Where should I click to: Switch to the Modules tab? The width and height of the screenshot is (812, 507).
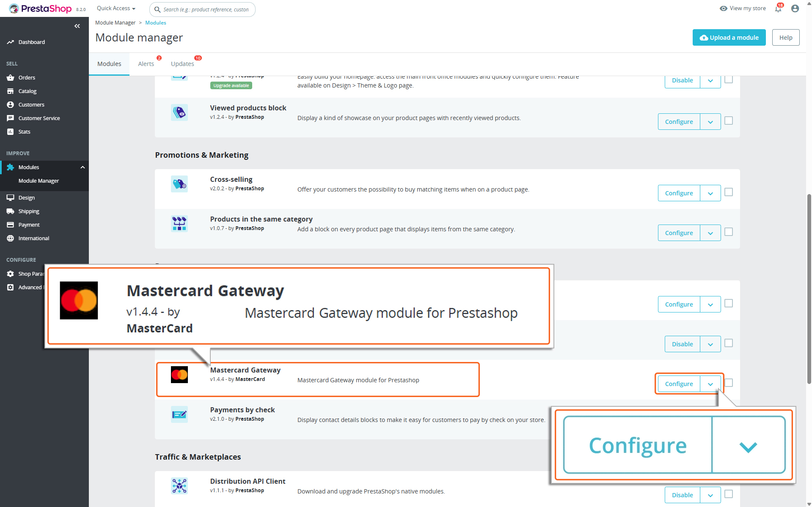(109, 64)
